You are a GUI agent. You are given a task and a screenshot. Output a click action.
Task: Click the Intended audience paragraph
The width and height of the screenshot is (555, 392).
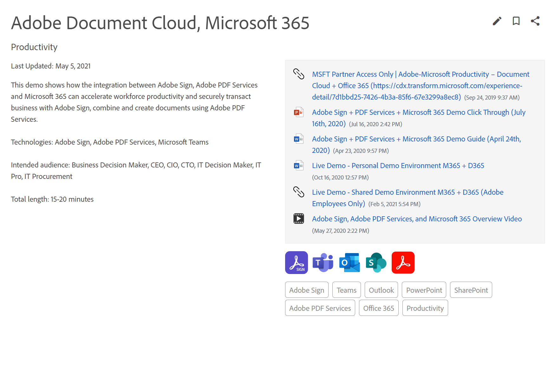[136, 171]
